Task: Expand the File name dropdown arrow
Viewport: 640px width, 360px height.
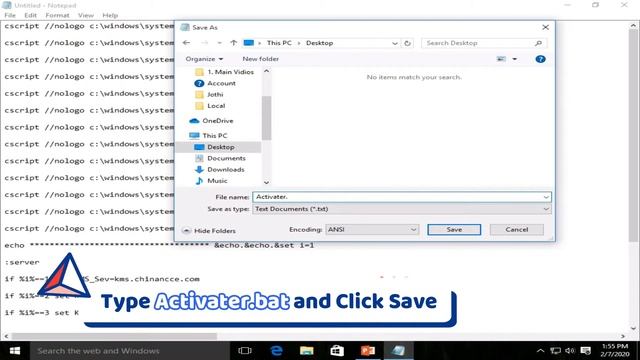Action: pyautogui.click(x=546, y=197)
